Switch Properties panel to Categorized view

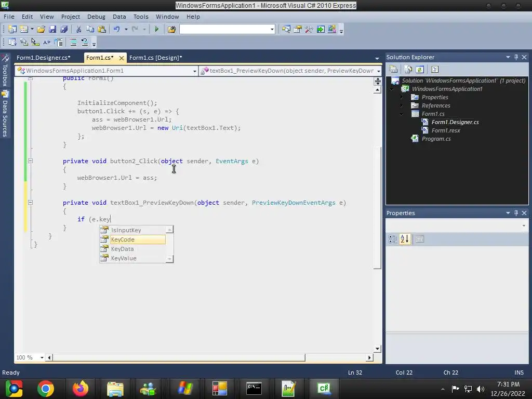[393, 239]
